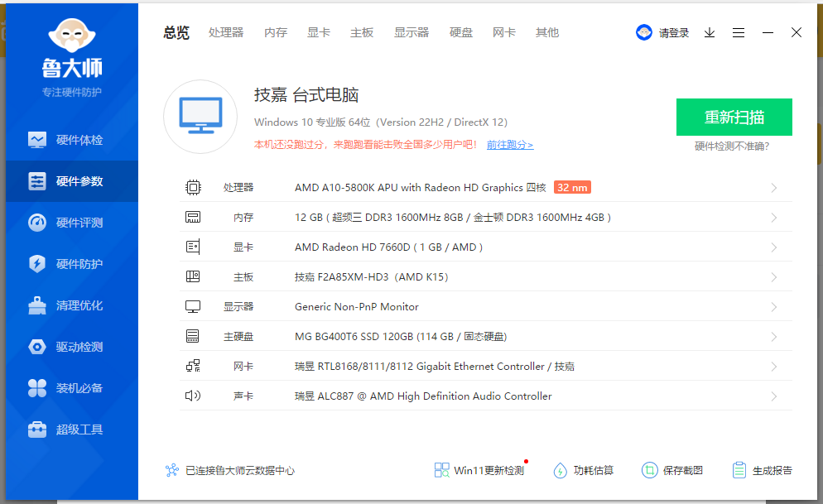Click the 请登录 login text
The height and width of the screenshot is (504, 823).
pos(674,33)
